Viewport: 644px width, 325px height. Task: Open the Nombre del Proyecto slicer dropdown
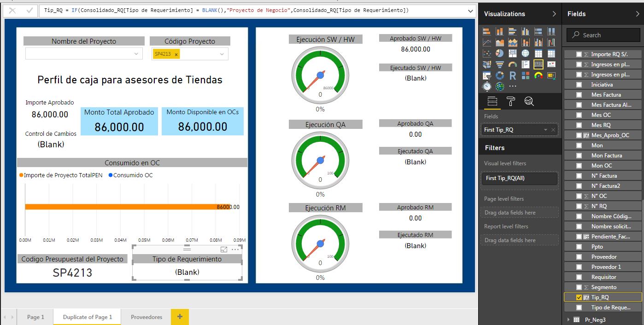[x=136, y=54]
